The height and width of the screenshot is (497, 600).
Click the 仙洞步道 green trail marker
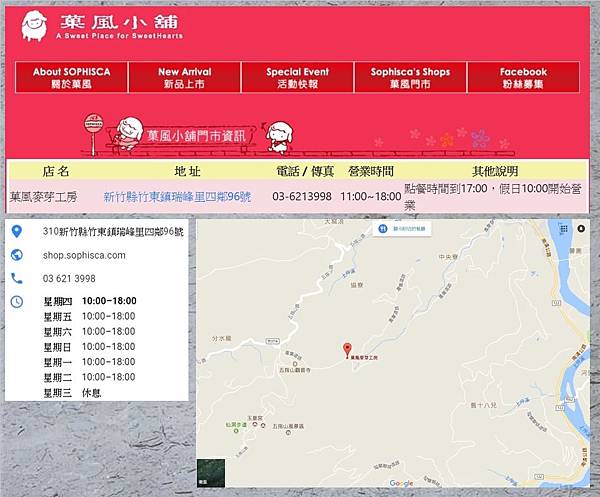tap(236, 431)
